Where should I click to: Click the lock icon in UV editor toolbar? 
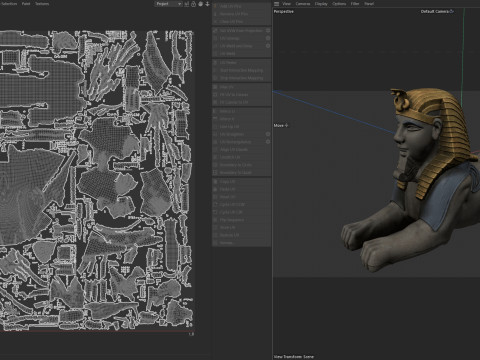click(x=193, y=4)
